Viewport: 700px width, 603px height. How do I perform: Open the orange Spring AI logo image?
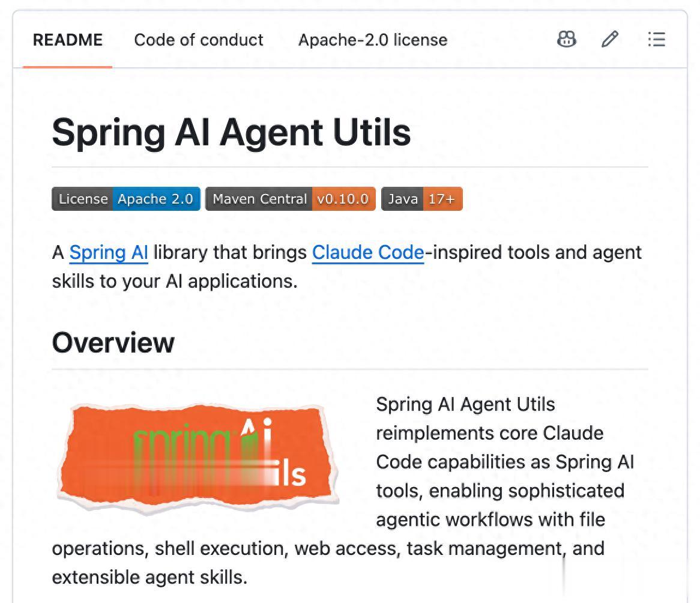[x=198, y=458]
